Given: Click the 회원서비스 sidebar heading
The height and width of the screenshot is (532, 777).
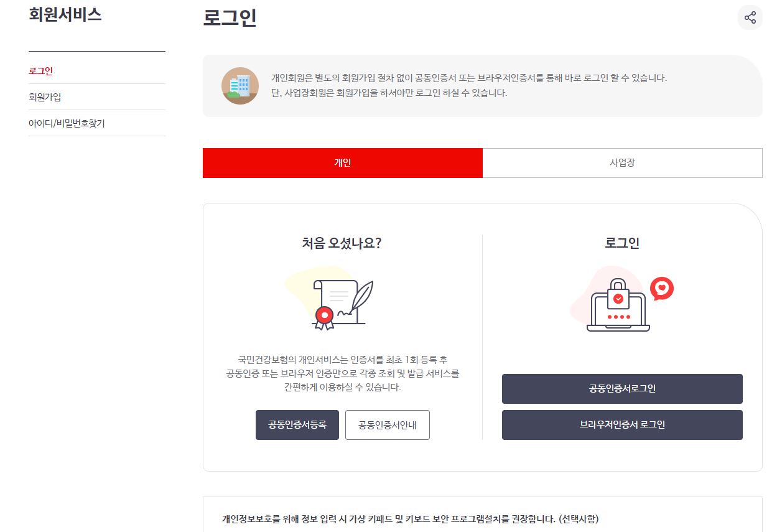Looking at the screenshot, I should pos(65,14).
